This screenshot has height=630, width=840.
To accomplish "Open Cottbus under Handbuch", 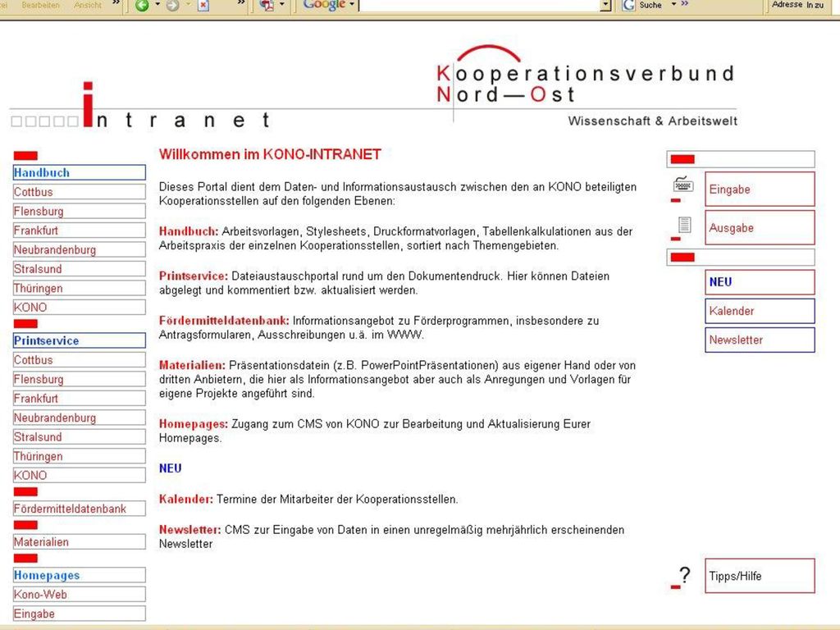I will [80, 192].
